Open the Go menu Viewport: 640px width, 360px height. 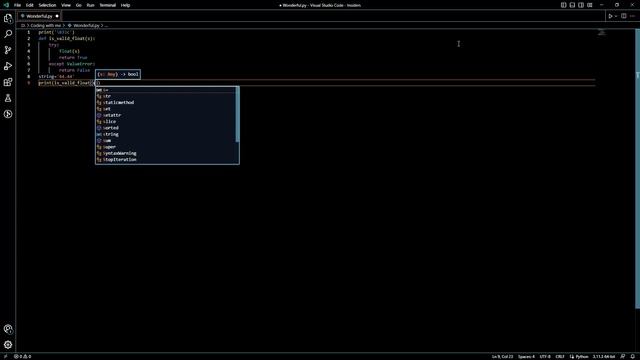[78, 5]
